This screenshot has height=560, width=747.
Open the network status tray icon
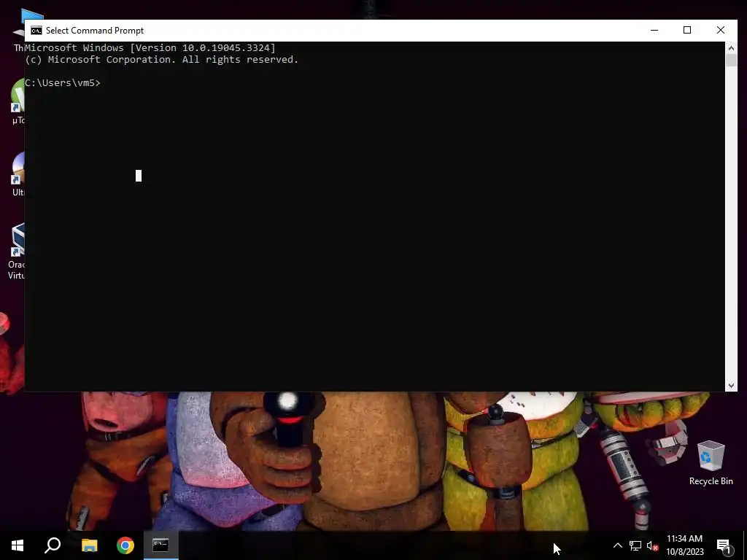tap(635, 545)
